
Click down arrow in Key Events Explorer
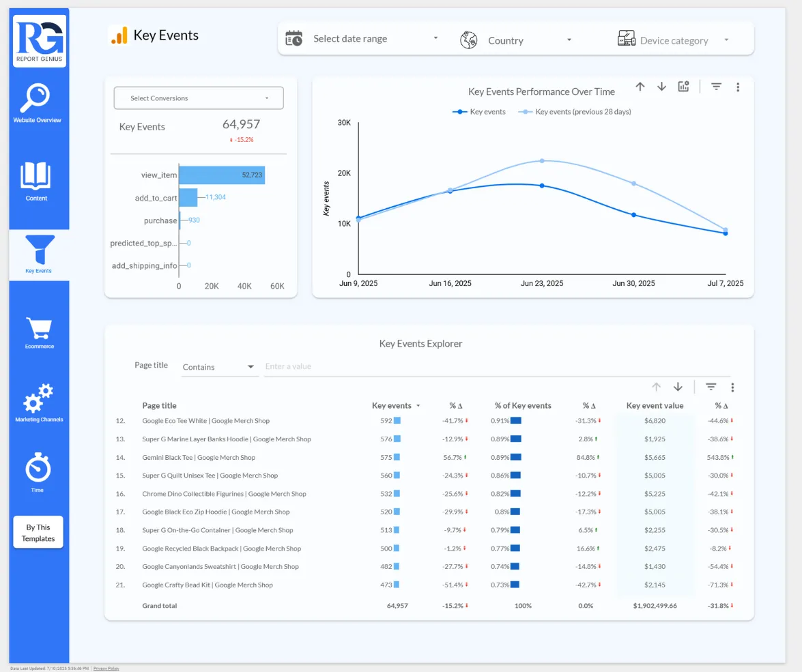(678, 387)
